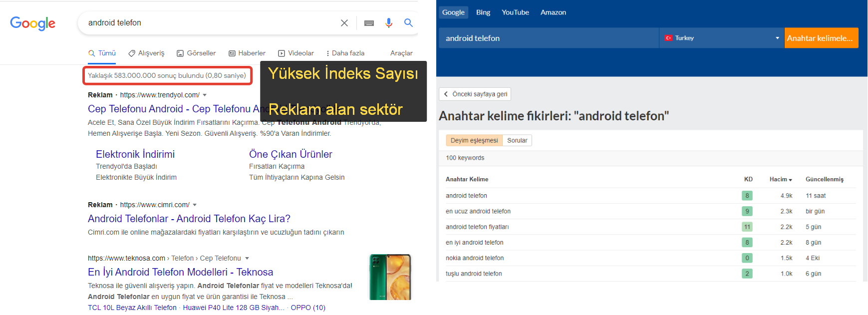868x315 pixels.
Task: Open En İyi Android Telefon Modelleri - Teknosa
Action: [180, 272]
